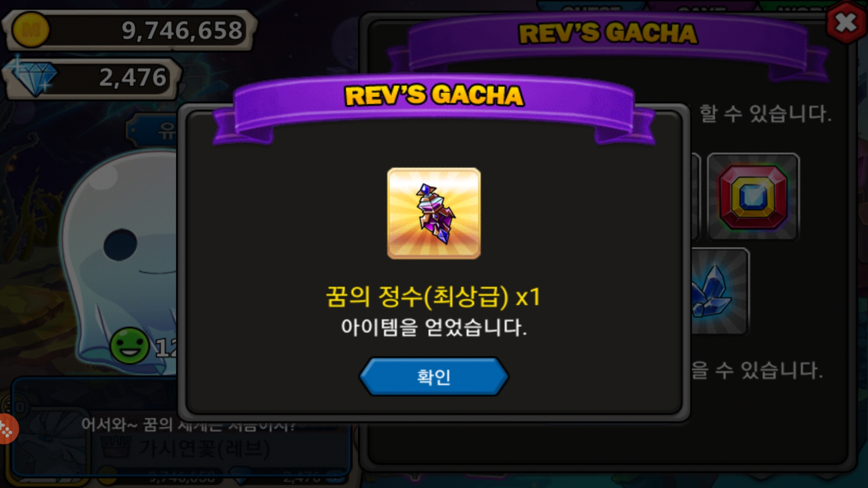Select the rainbow octagon gem reward icon
The height and width of the screenshot is (488, 868).
(x=753, y=197)
